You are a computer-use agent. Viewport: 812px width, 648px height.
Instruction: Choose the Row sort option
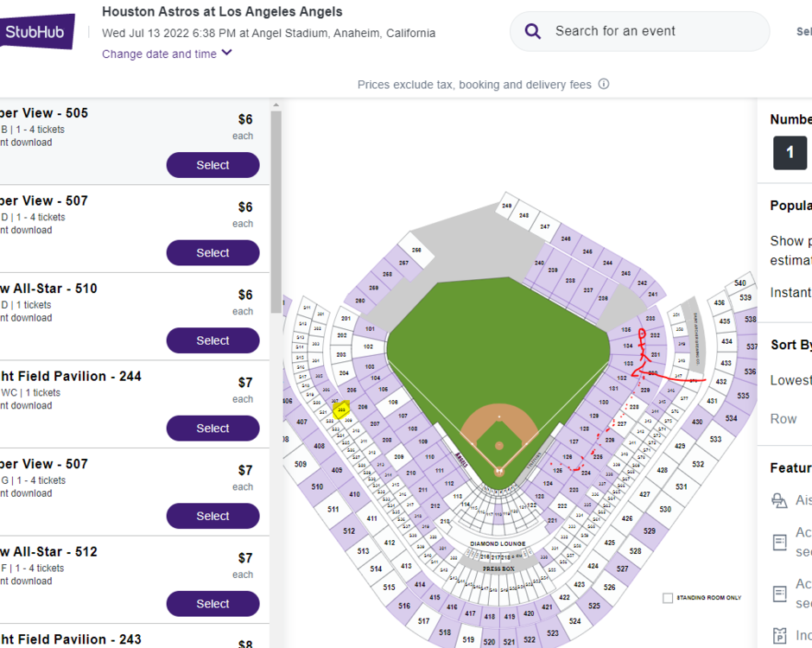pyautogui.click(x=783, y=419)
